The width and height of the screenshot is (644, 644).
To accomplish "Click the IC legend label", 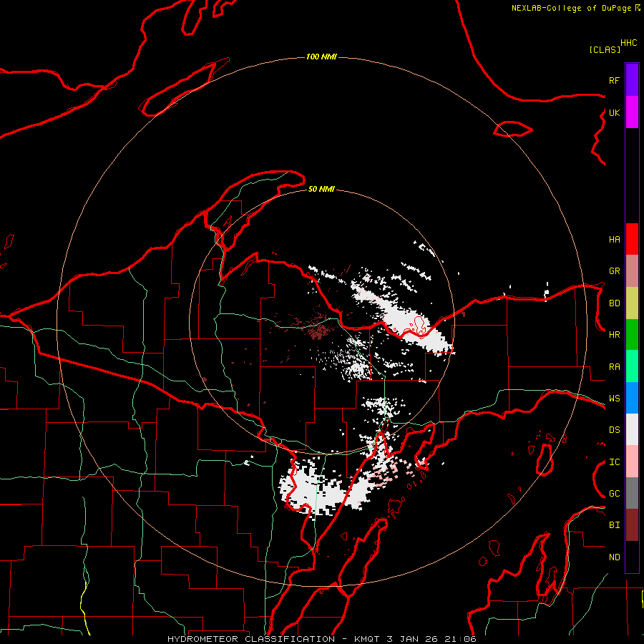I will click(614, 462).
